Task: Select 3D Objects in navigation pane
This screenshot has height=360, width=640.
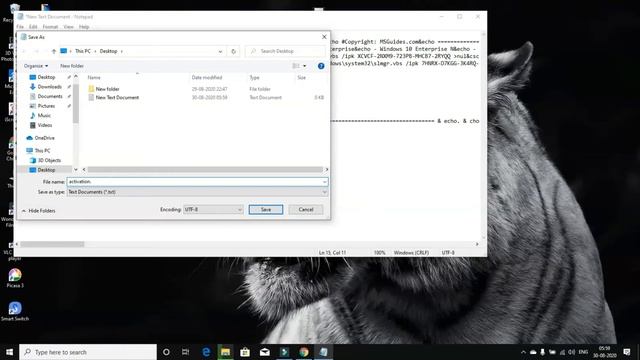Action: coord(49,160)
